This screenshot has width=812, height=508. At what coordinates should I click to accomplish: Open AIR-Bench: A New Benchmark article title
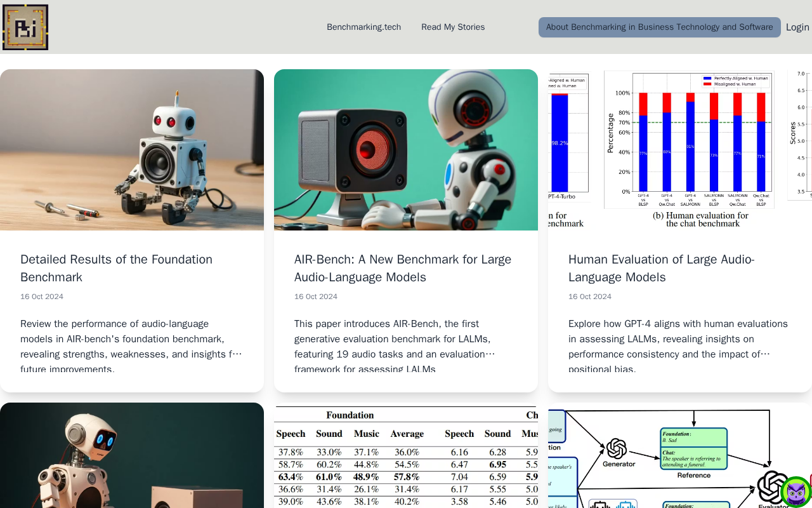pyautogui.click(x=403, y=268)
